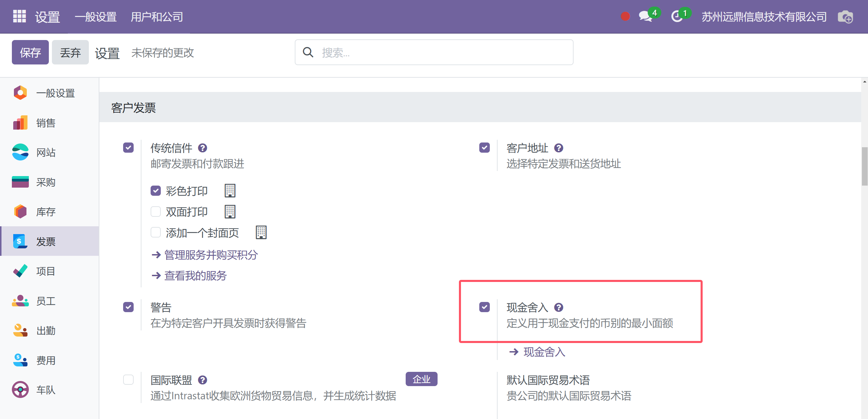Open the conversations message icon
Screen dimensions: 868x419
coord(645,17)
